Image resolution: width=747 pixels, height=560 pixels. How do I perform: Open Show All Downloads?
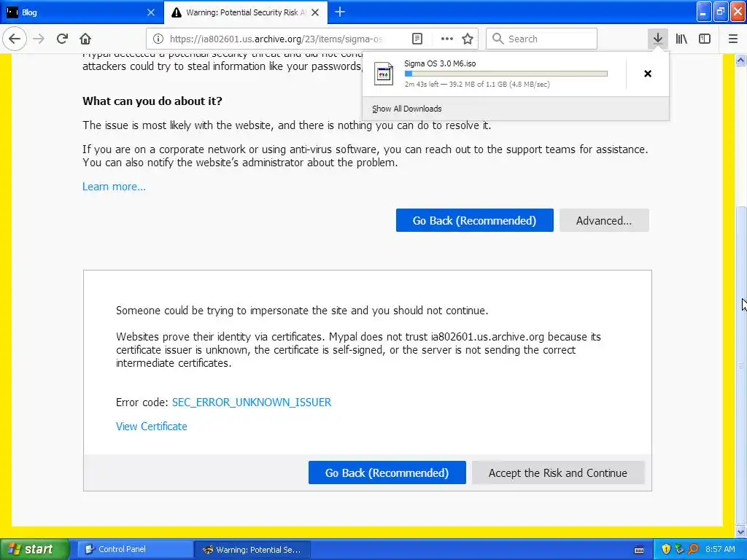pyautogui.click(x=407, y=109)
